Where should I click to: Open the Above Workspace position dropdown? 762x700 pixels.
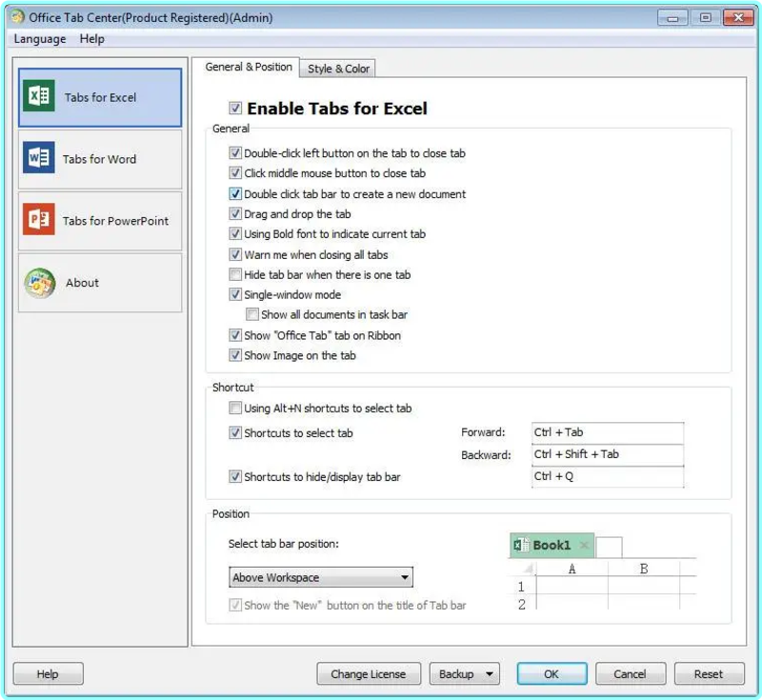(321, 577)
